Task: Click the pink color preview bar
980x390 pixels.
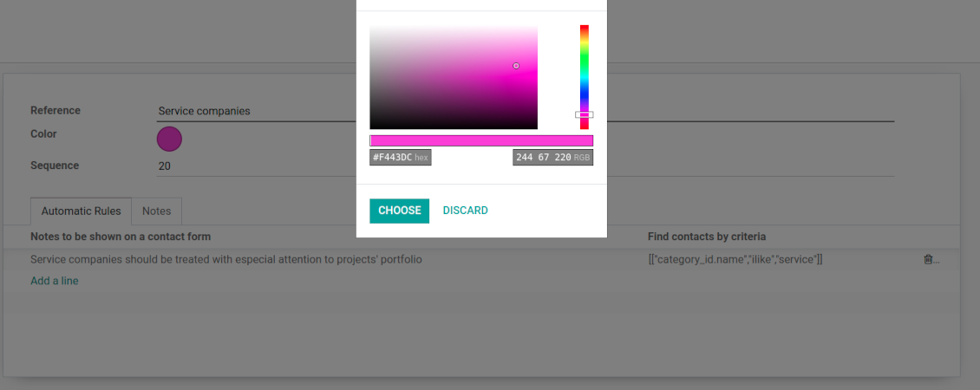Action: point(481,140)
